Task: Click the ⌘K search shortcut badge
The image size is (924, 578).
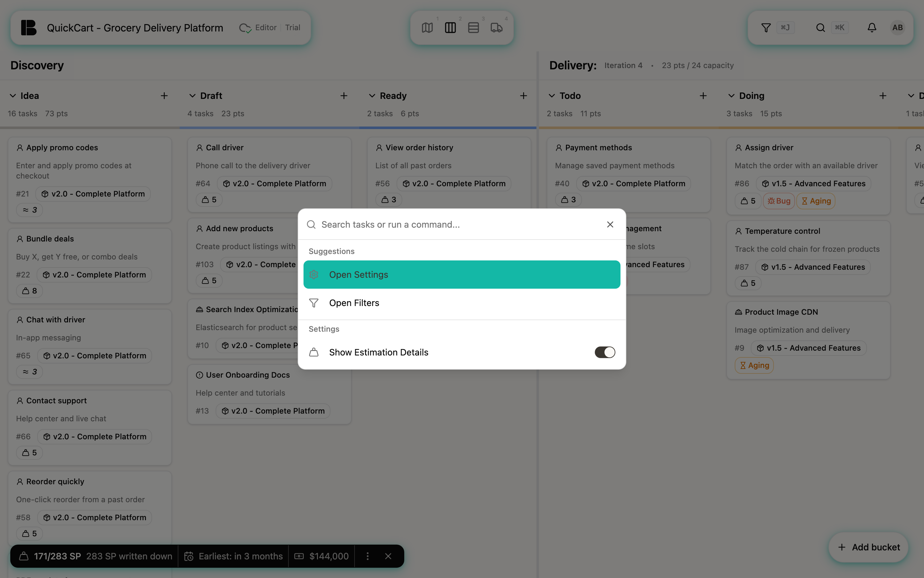Action: (840, 28)
